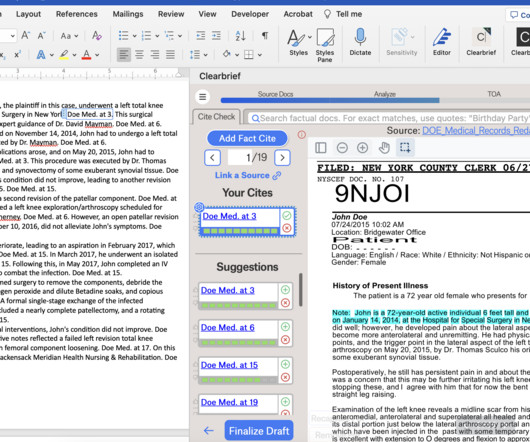Decrease font size with the small A icon
The width and height of the screenshot is (530, 442).
(x=41, y=35)
